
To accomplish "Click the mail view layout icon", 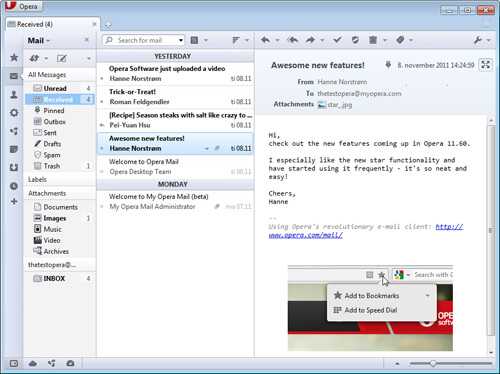I will coord(194,40).
